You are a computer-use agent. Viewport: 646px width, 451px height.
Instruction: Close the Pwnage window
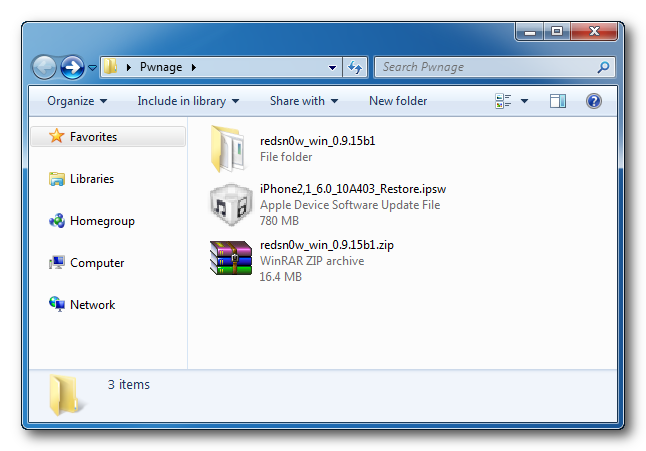[594, 31]
